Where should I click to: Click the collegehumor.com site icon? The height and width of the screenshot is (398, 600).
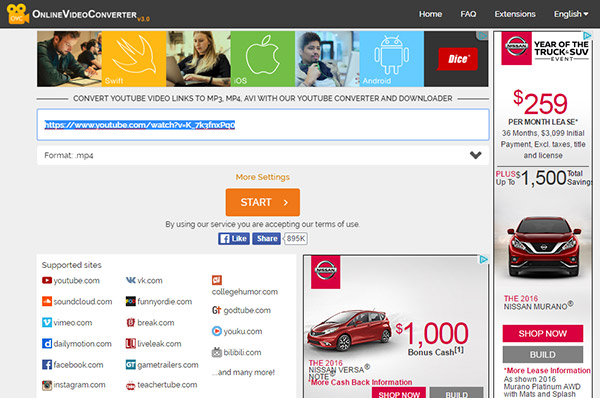pos(217,280)
